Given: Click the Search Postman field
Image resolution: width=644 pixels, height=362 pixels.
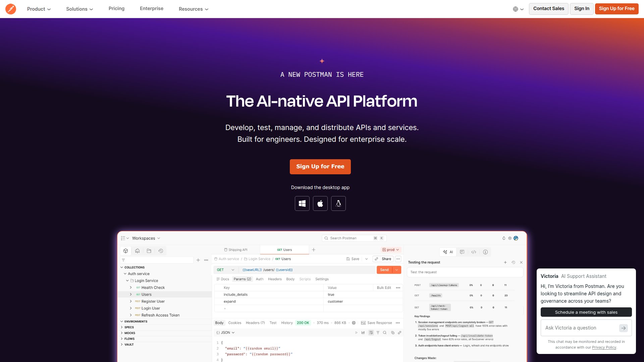Looking at the screenshot, I should [x=354, y=238].
